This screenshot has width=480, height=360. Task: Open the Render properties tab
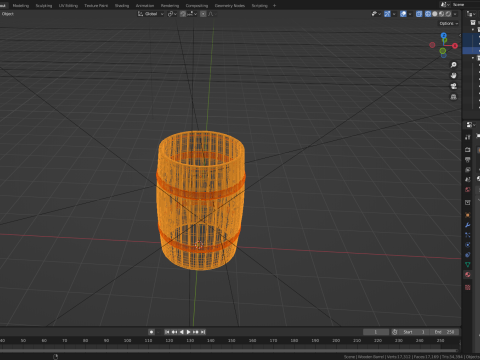click(x=468, y=150)
